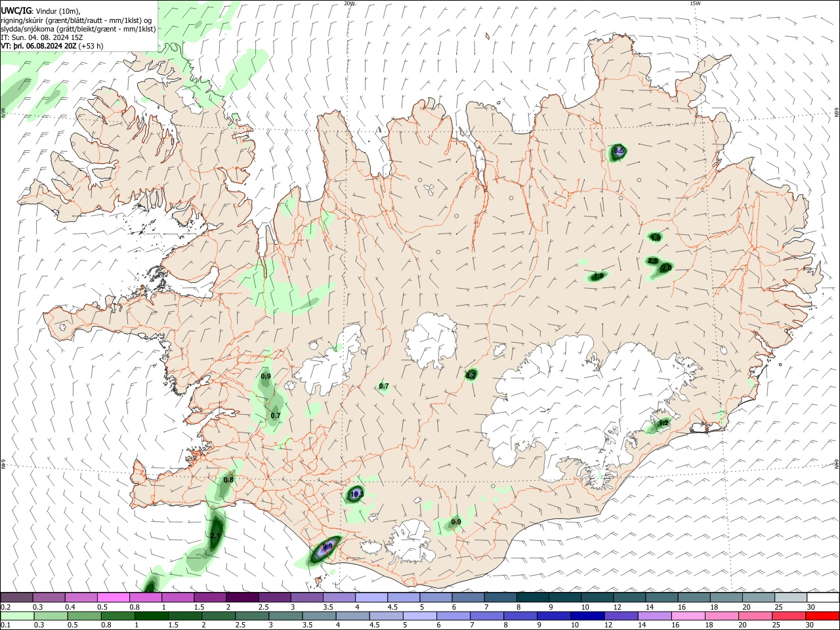Select the lavender rain swatch between 14 and 16

tap(654, 616)
